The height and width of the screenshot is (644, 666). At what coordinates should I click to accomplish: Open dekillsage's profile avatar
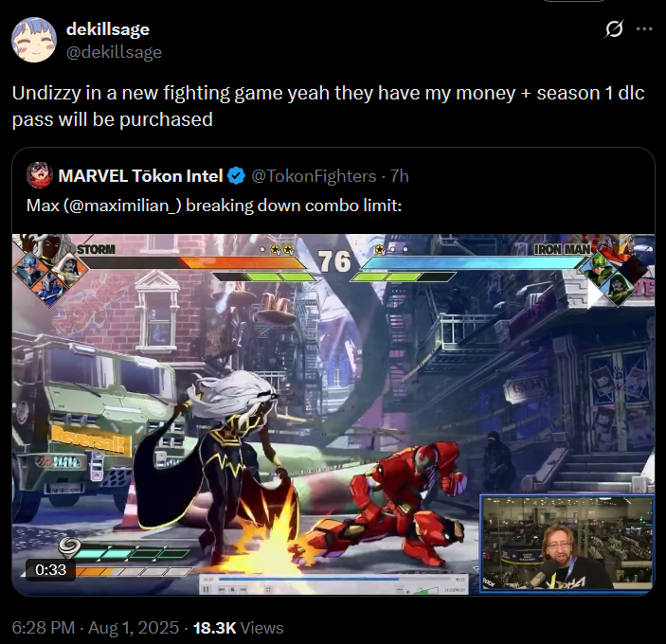pyautogui.click(x=34, y=40)
